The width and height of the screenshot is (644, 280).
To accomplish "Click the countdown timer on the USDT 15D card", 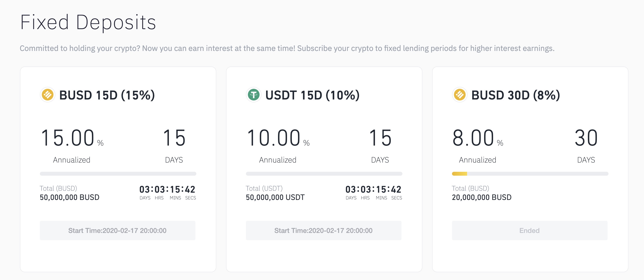I will point(373,189).
